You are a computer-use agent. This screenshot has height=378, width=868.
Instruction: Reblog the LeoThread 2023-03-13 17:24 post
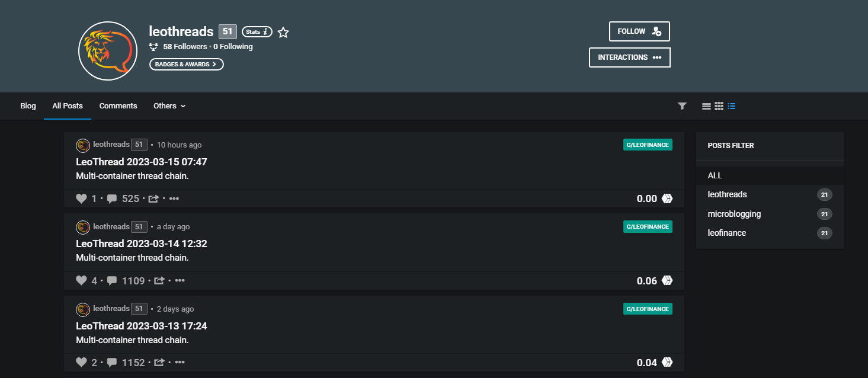(x=159, y=363)
